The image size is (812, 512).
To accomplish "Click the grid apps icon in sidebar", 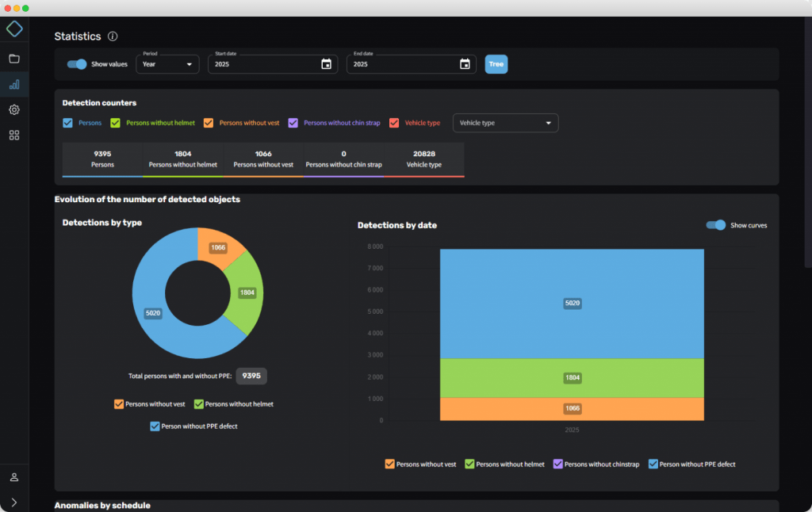I will pyautogui.click(x=14, y=136).
